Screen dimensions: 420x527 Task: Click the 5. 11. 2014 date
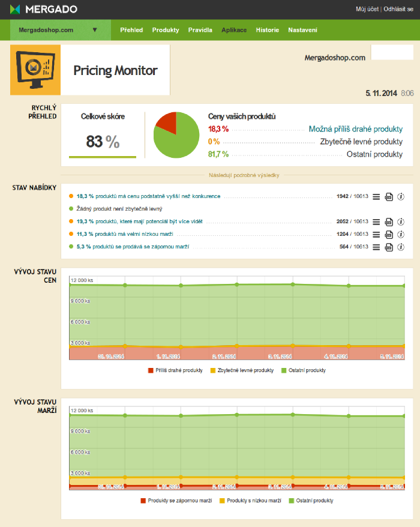coord(382,94)
